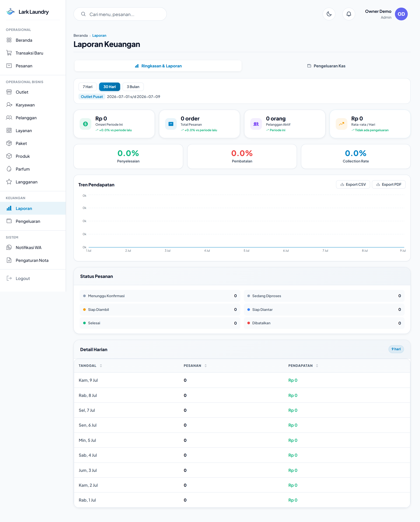Click the blue Total Pesanan card icon
Screen dimensions: 420x522
click(x=171, y=124)
